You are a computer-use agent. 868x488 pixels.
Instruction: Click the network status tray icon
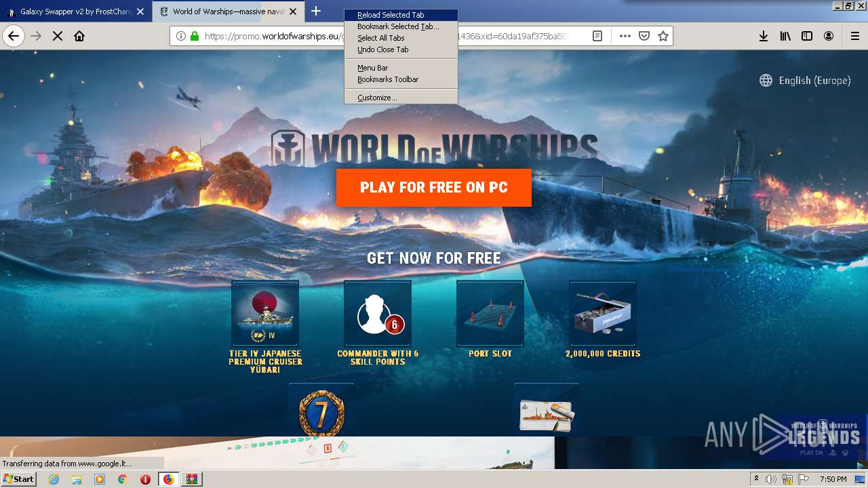click(x=787, y=479)
